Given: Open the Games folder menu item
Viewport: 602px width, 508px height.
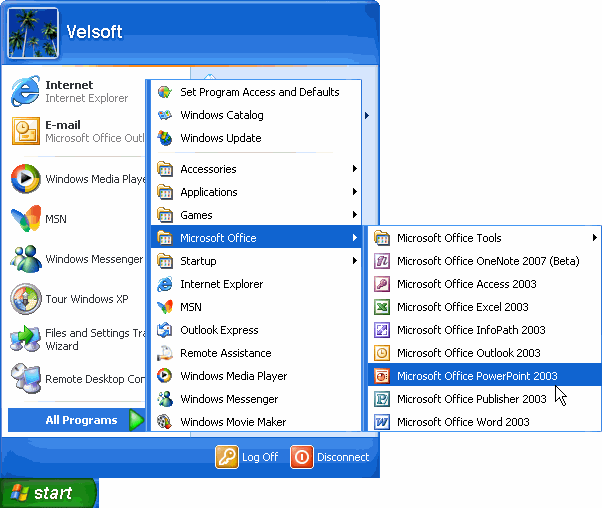Looking at the screenshot, I should [256, 215].
